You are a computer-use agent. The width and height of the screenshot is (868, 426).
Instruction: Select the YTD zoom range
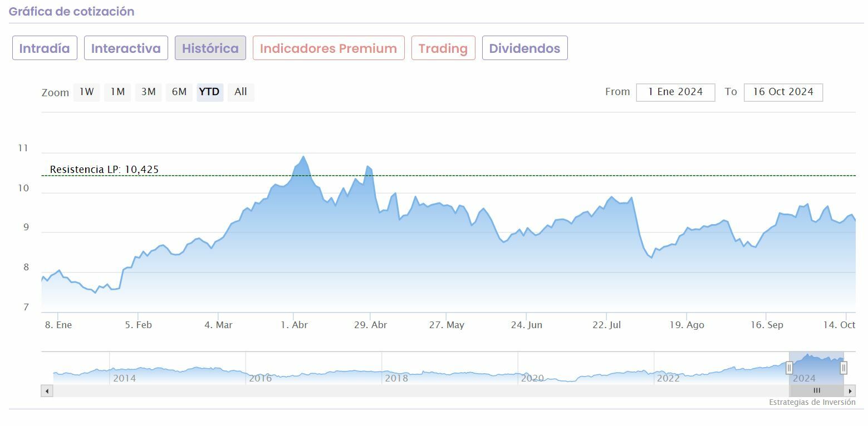coord(209,92)
